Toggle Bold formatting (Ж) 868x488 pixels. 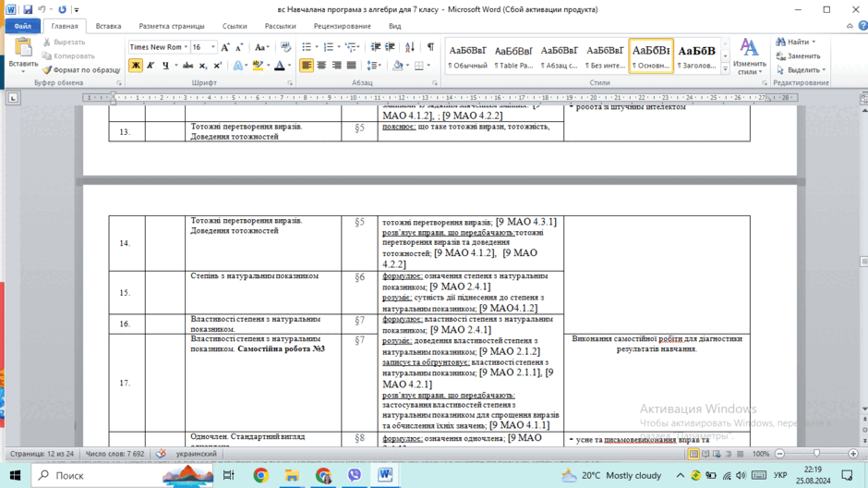pos(135,66)
